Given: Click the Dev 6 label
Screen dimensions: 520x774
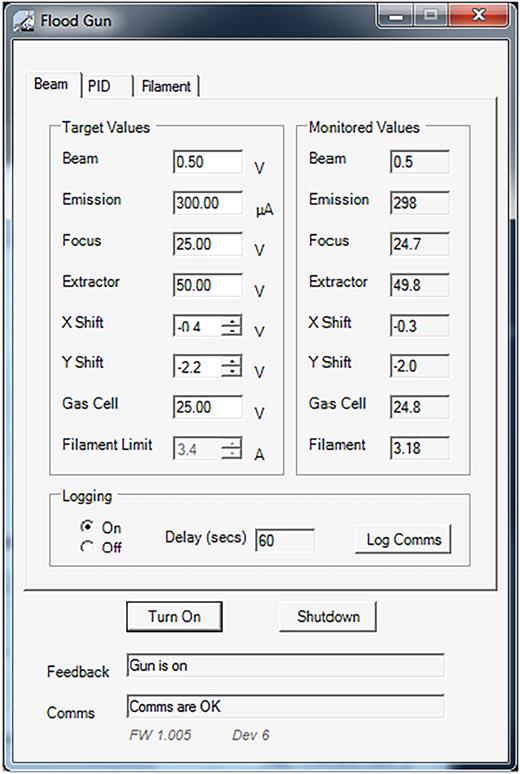Looking at the screenshot, I should pos(251,735).
